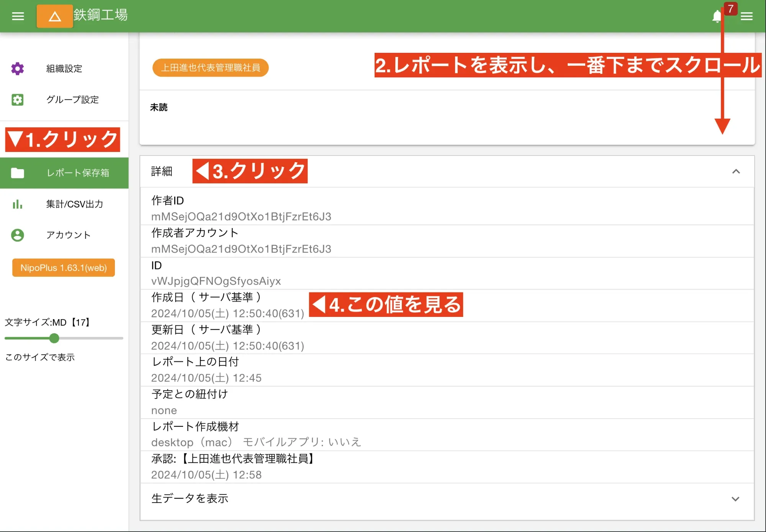Expand the 生データを表示 section
This screenshot has width=766, height=532.
pyautogui.click(x=735, y=499)
